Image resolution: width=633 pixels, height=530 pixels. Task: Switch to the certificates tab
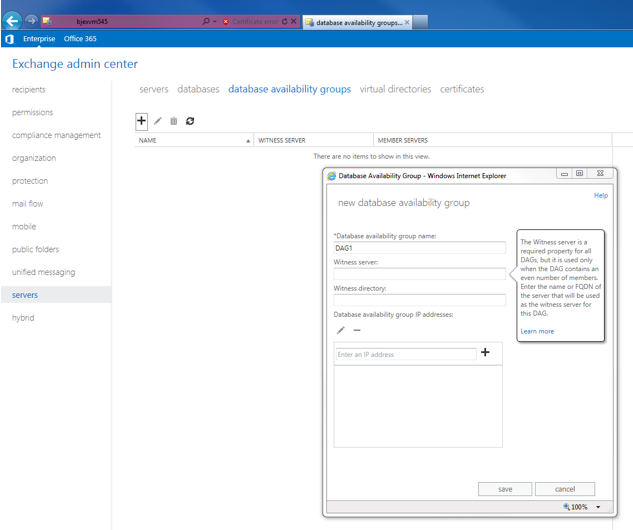coord(462,89)
